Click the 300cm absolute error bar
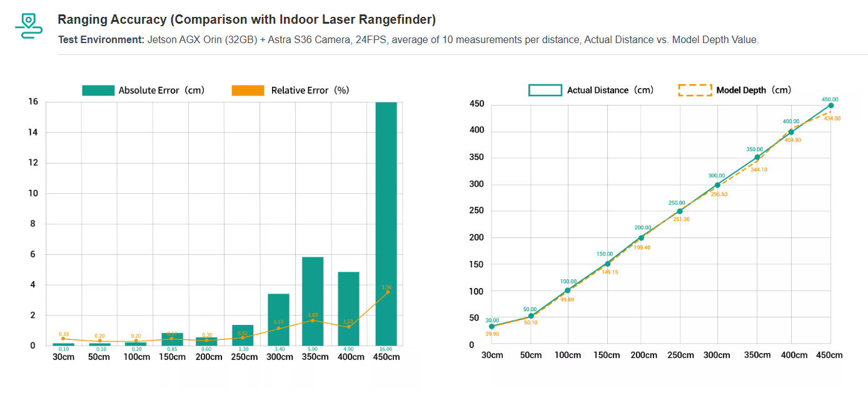The height and width of the screenshot is (398, 868). point(278,319)
